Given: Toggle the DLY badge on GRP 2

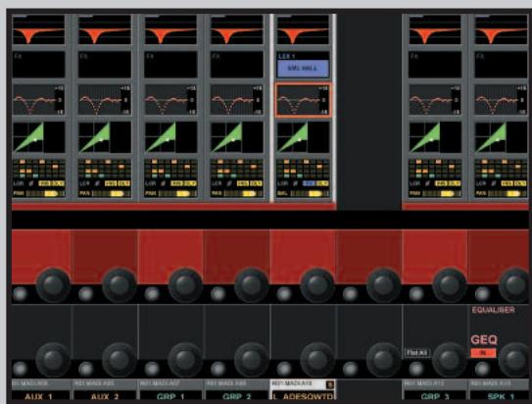Looking at the screenshot, I should point(256,183).
